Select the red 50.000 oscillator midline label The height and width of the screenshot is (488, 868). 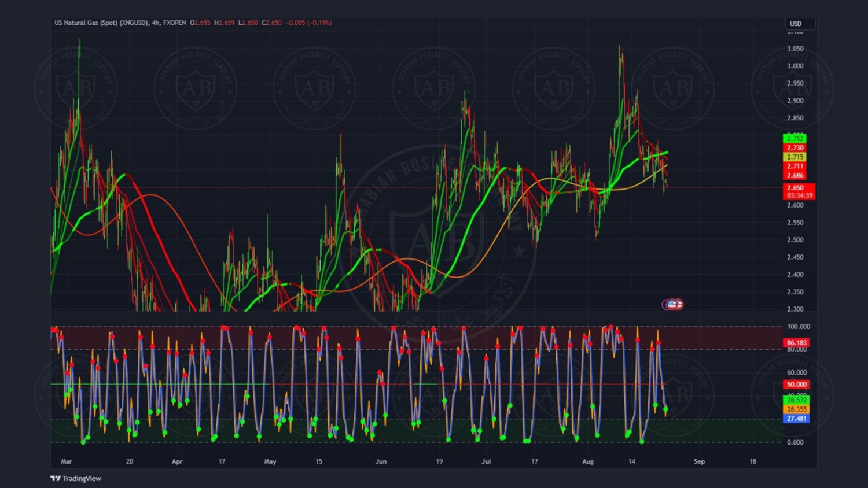[796, 385]
